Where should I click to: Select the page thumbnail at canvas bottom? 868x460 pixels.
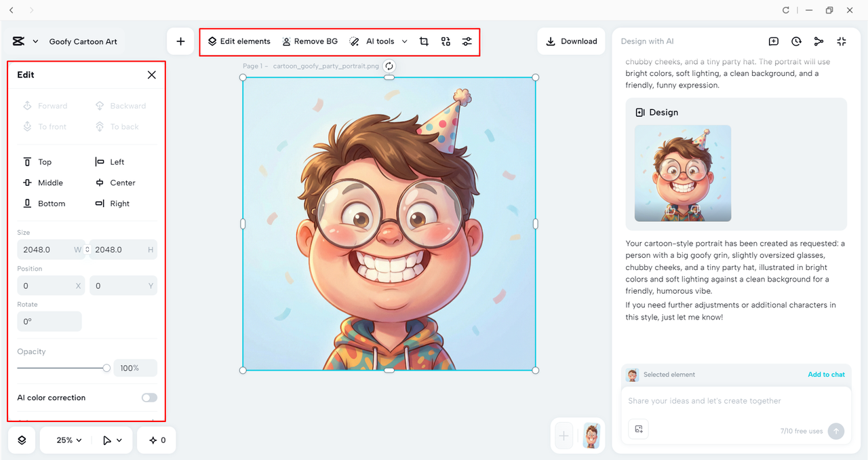(592, 436)
